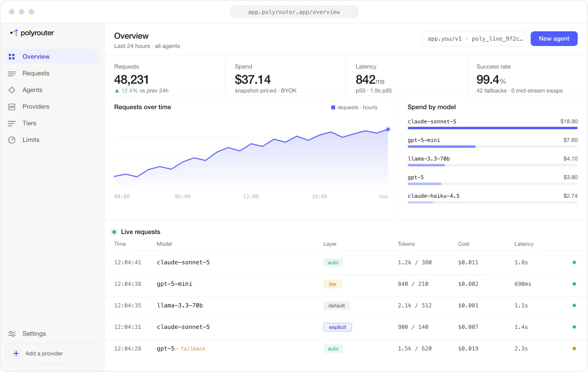The width and height of the screenshot is (588, 372).
Task: Click the latest data point on requests chart
Action: click(x=388, y=129)
